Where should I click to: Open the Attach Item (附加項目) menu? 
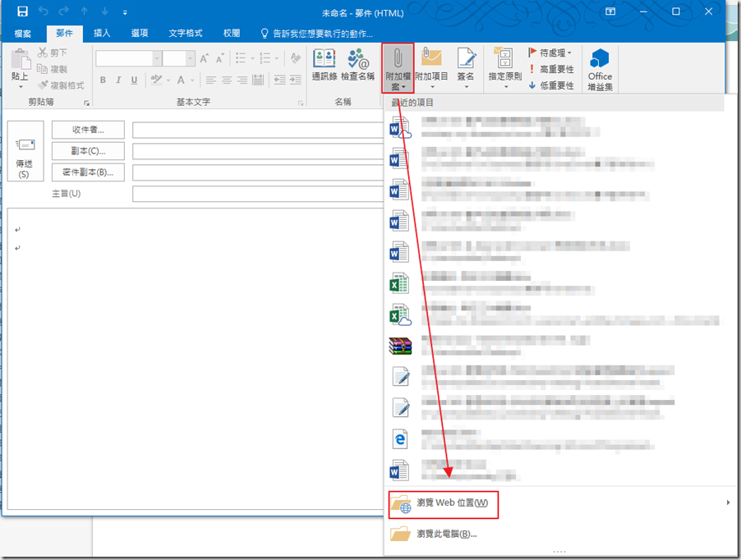(431, 67)
